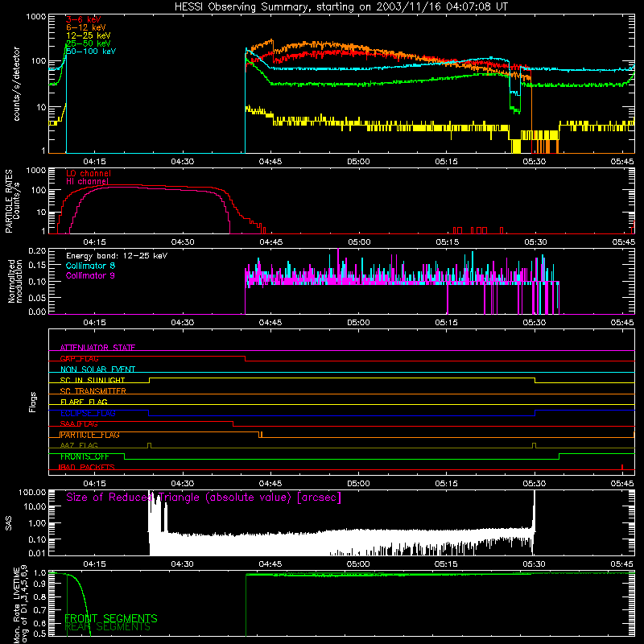Click the yellow 12-25 keV legend entry
Viewport: 644px width, 644px height.
[88, 35]
